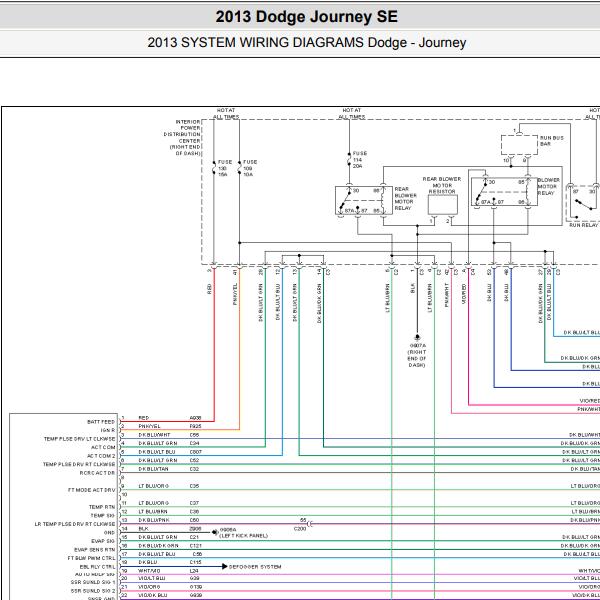Image resolution: width=600 pixels, height=600 pixels.
Task: Click the Blower Motor Relay label
Action: tap(548, 186)
